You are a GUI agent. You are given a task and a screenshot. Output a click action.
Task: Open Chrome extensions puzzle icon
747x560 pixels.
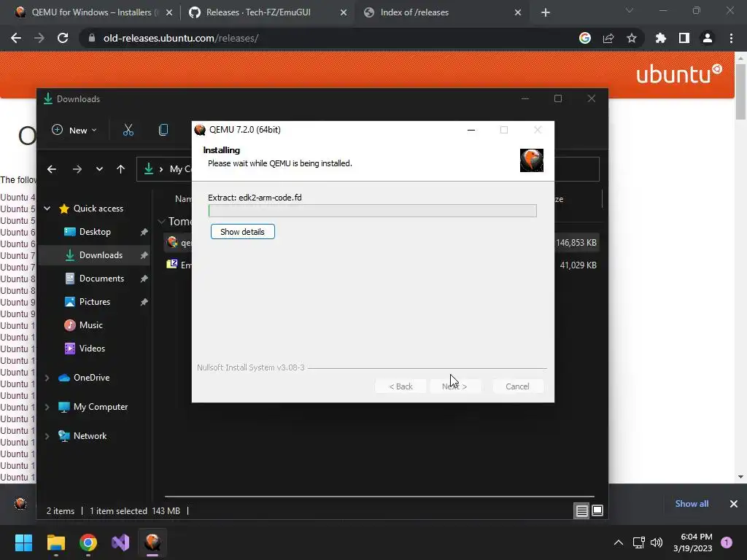coord(661,38)
